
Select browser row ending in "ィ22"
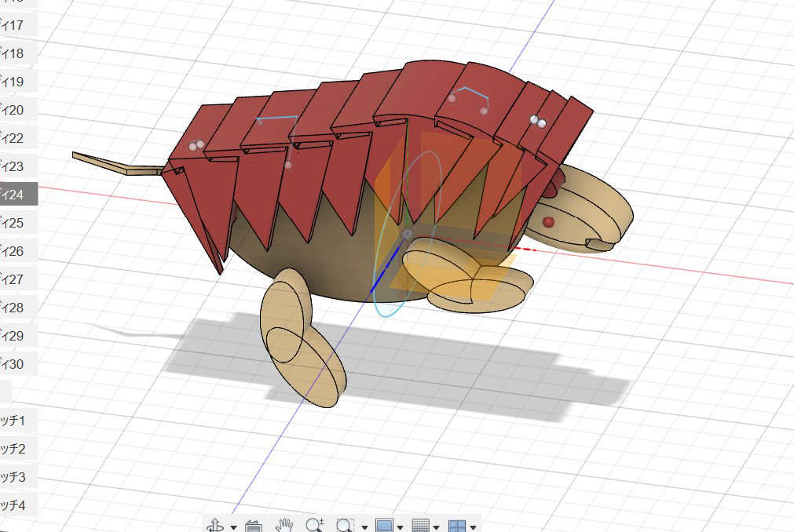pyautogui.click(x=19, y=138)
